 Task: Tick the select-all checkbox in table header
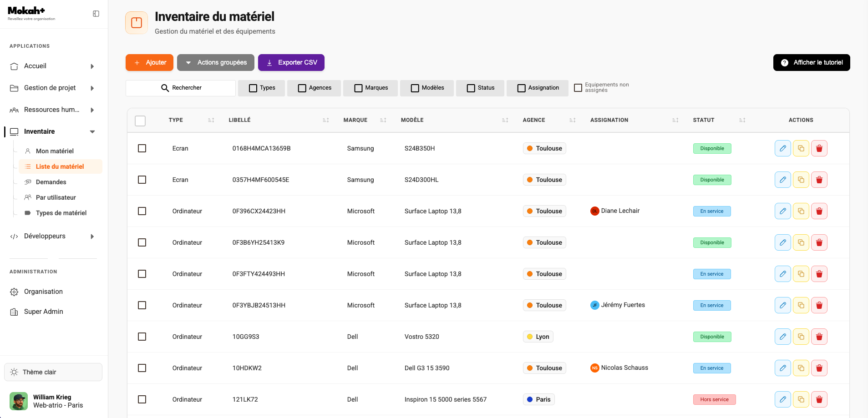tap(140, 121)
